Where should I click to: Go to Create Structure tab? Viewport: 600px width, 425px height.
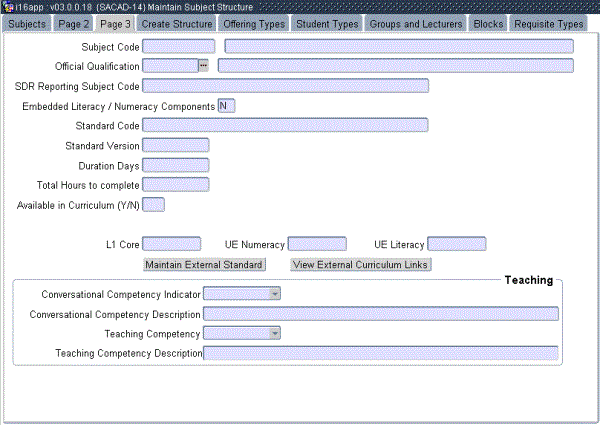pyautogui.click(x=177, y=24)
